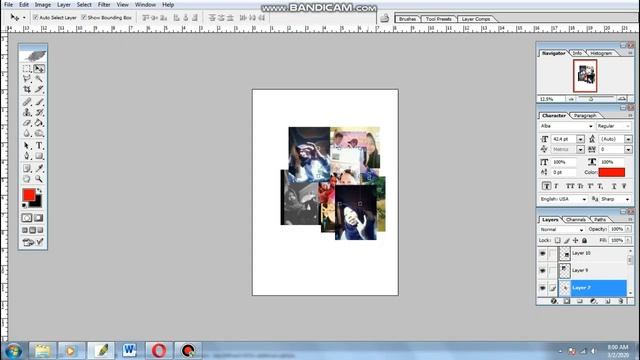Toggle Faux Bold in Character panel
This screenshot has height=360, width=640.
[x=546, y=186]
